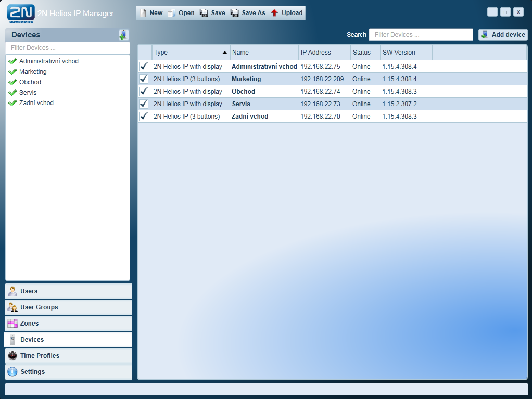This screenshot has width=532, height=400.
Task: Select Servis in the device list
Action: (x=28, y=93)
